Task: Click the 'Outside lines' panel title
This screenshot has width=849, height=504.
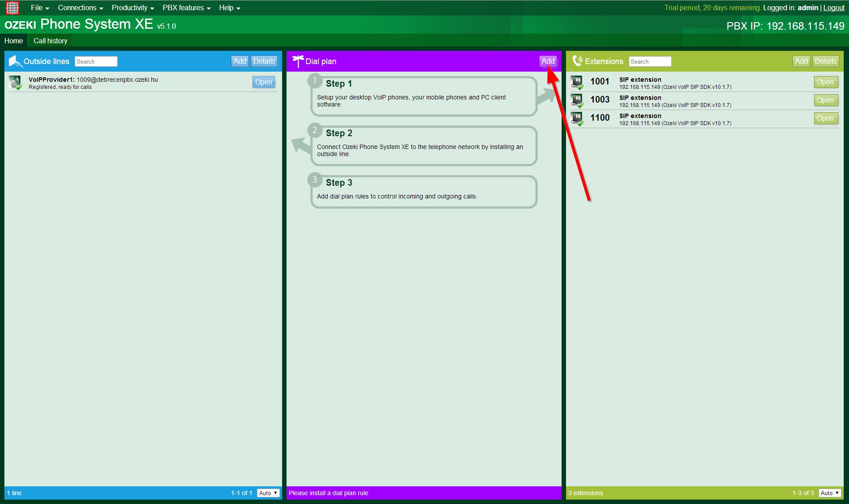Action: (46, 61)
